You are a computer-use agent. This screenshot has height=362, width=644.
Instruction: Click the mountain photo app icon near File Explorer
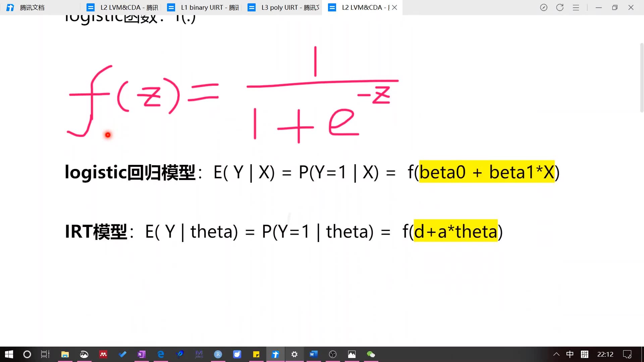point(84,354)
